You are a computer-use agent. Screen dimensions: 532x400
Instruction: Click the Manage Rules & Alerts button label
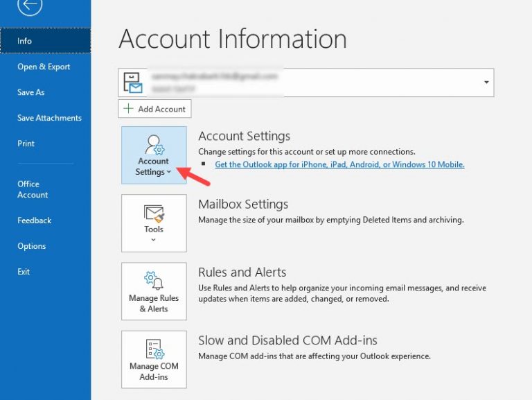point(154,303)
